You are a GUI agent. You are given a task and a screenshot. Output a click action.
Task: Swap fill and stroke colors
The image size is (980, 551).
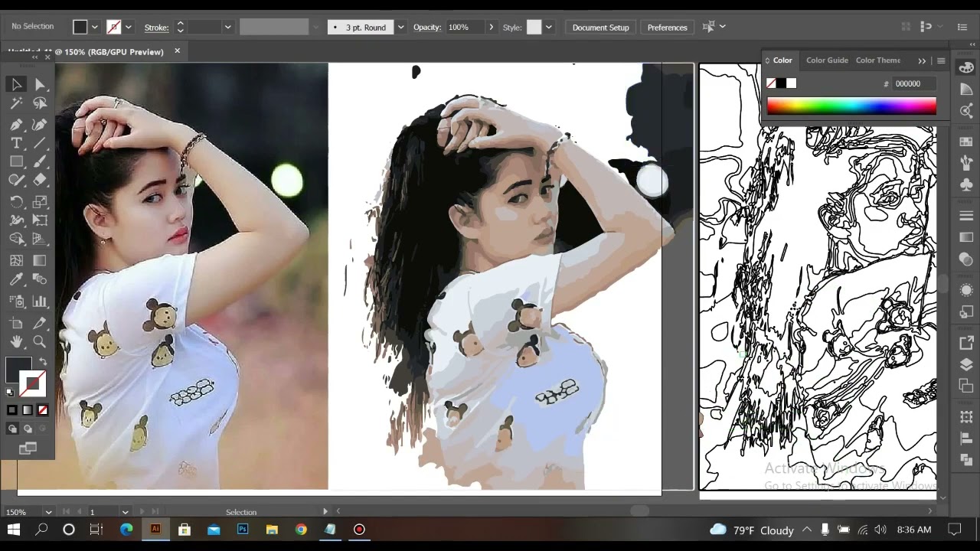click(x=43, y=361)
